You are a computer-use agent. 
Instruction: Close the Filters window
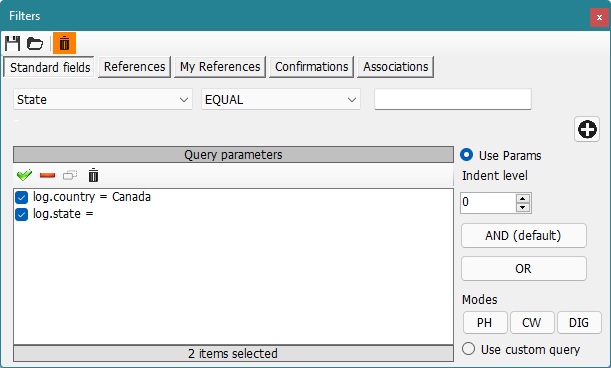click(599, 17)
